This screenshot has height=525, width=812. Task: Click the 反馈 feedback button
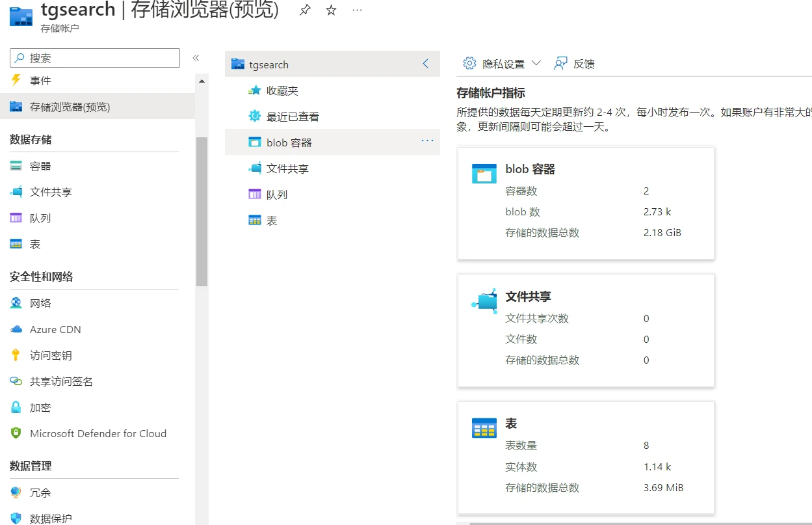click(x=575, y=64)
